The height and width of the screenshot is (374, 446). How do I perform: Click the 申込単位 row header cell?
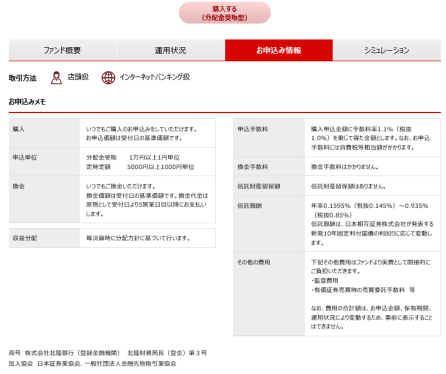[44, 162]
